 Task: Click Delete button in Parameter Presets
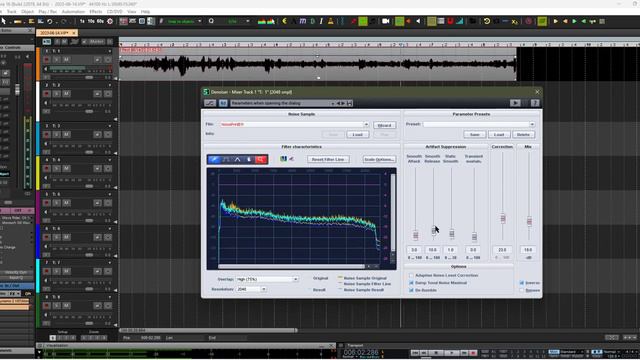coord(523,135)
